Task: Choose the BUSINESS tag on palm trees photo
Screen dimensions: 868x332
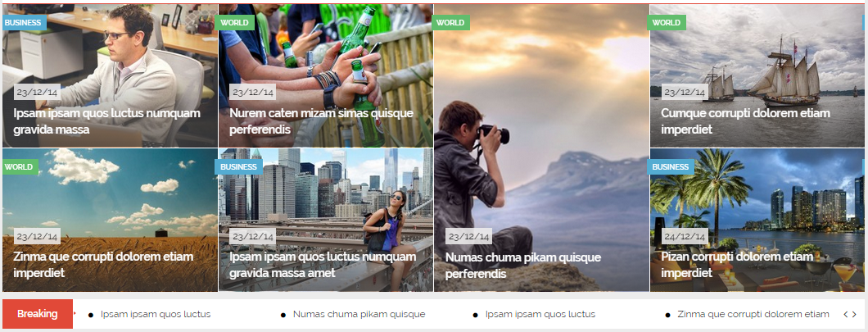Action: 671,167
